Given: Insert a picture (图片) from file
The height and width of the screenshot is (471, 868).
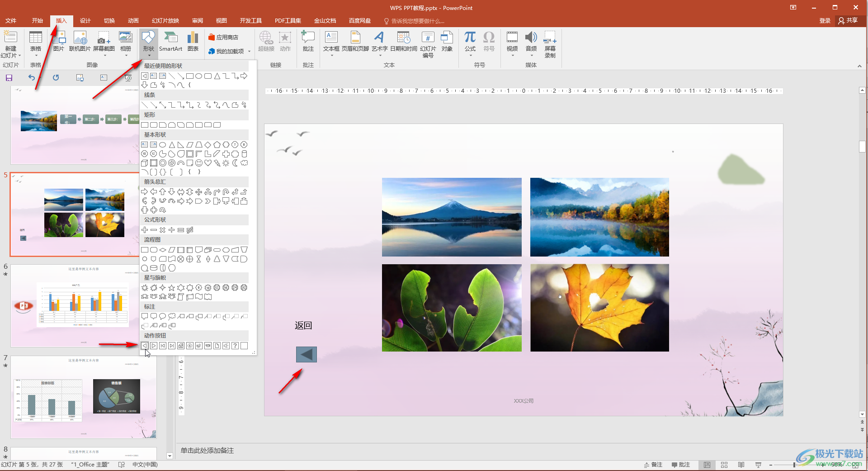Looking at the screenshot, I should pyautogui.click(x=59, y=42).
